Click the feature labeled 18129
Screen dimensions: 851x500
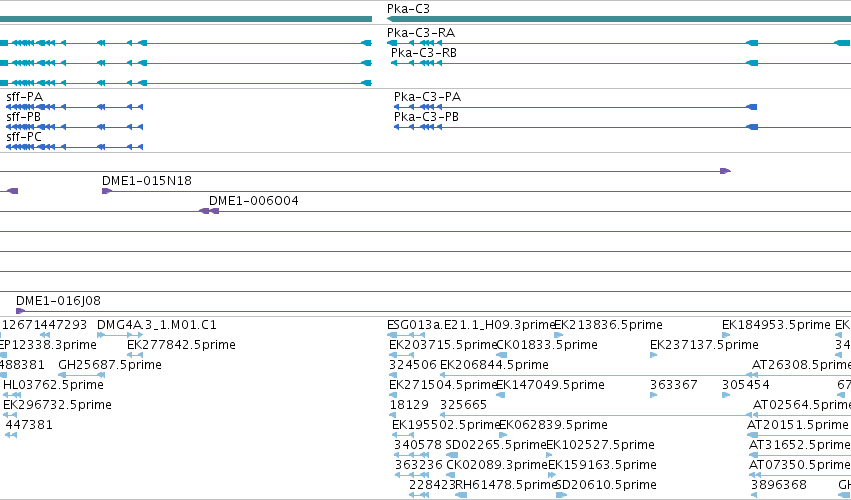click(409, 405)
